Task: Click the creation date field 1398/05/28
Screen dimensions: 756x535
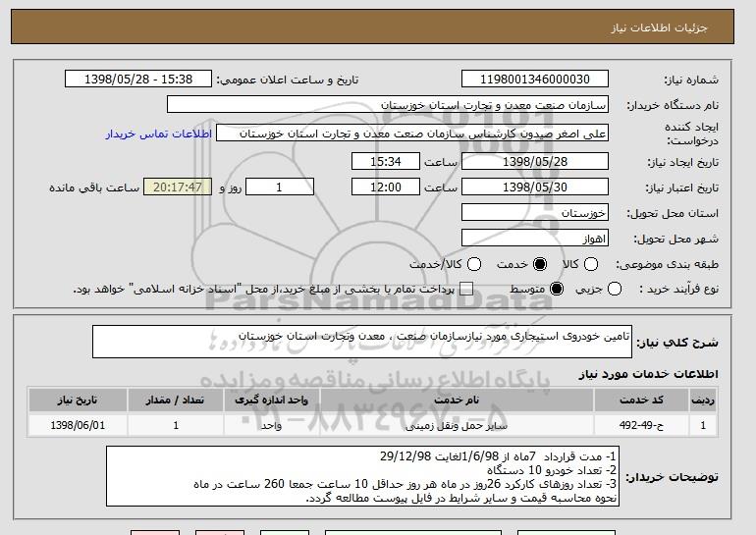Action: pos(535,161)
